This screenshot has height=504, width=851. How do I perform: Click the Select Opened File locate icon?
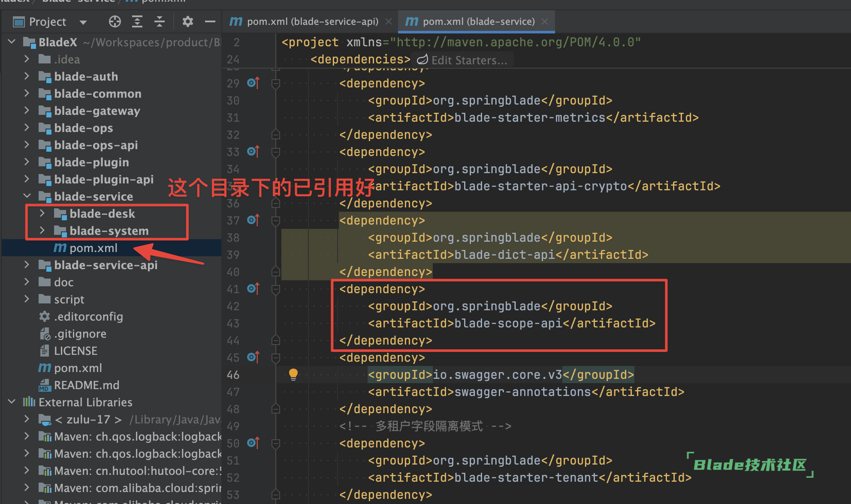[115, 21]
